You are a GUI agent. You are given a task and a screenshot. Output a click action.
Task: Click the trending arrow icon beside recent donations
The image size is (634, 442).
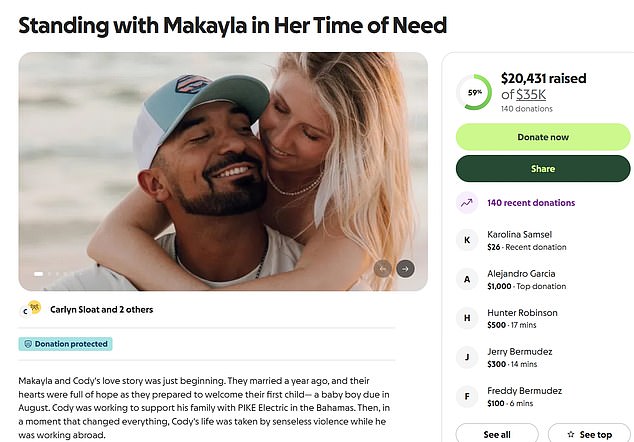pyautogui.click(x=467, y=203)
